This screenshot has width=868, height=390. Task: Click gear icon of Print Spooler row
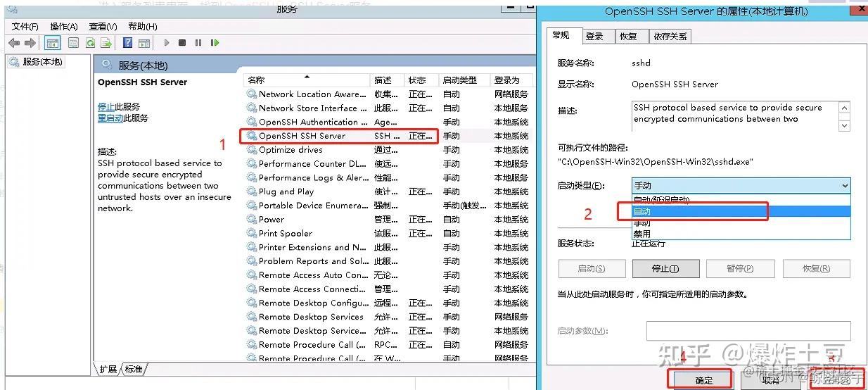tap(252, 233)
